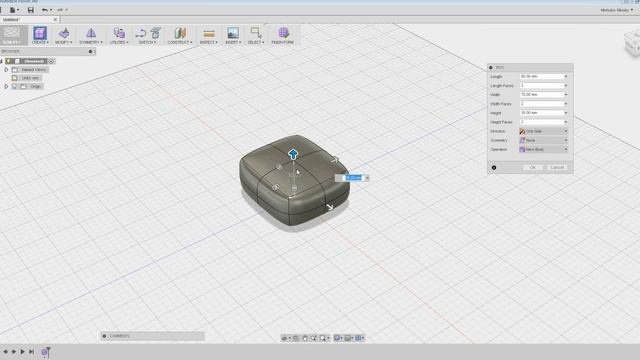Screen dimensions: 640x360
Task: Click the Height value input field
Action: click(542, 113)
